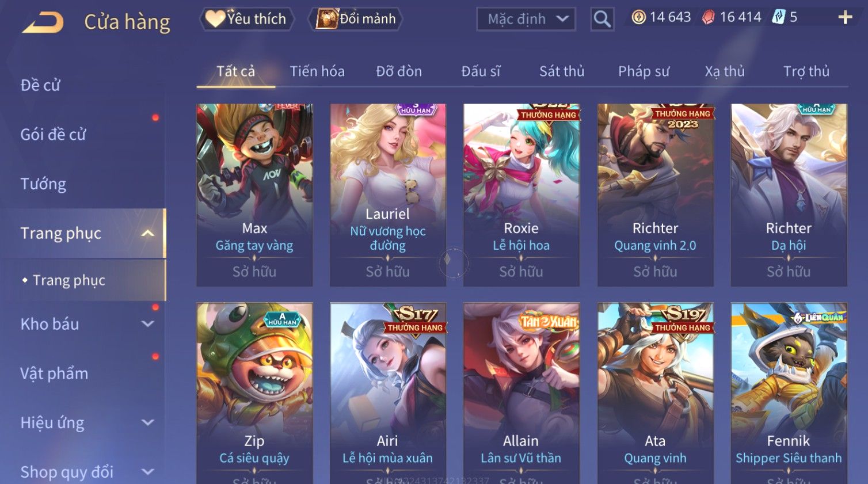
Task: Expand the Shop quy đổi section
Action: click(x=148, y=472)
